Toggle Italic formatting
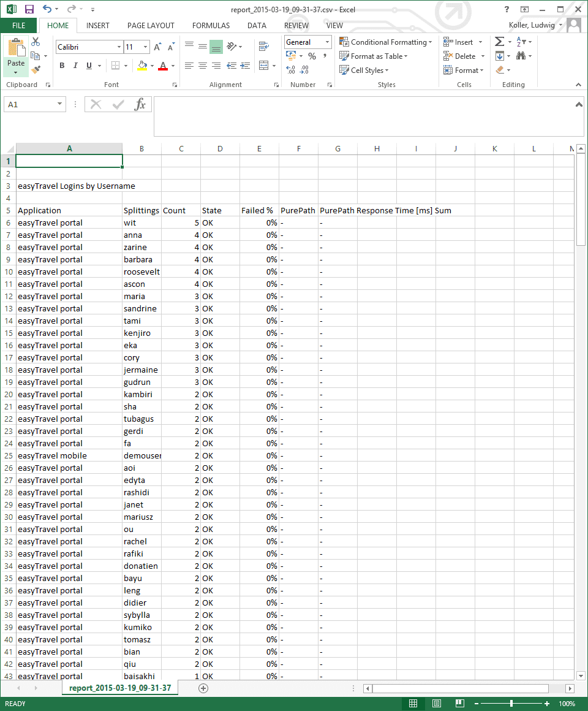The width and height of the screenshot is (588, 711). pos(76,66)
